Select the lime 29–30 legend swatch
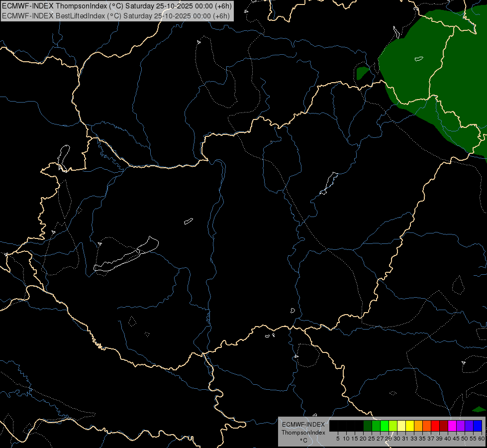 click(393, 426)
